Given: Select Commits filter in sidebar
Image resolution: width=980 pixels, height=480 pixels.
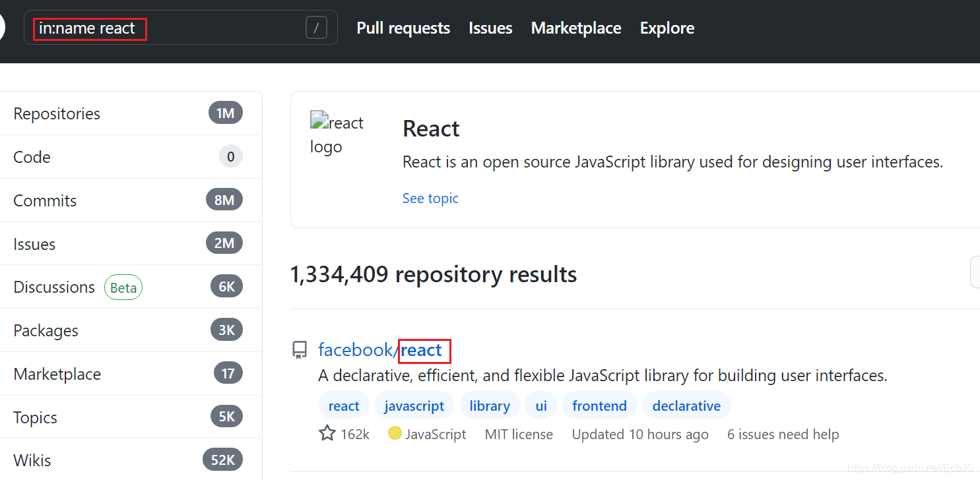Looking at the screenshot, I should 131,200.
